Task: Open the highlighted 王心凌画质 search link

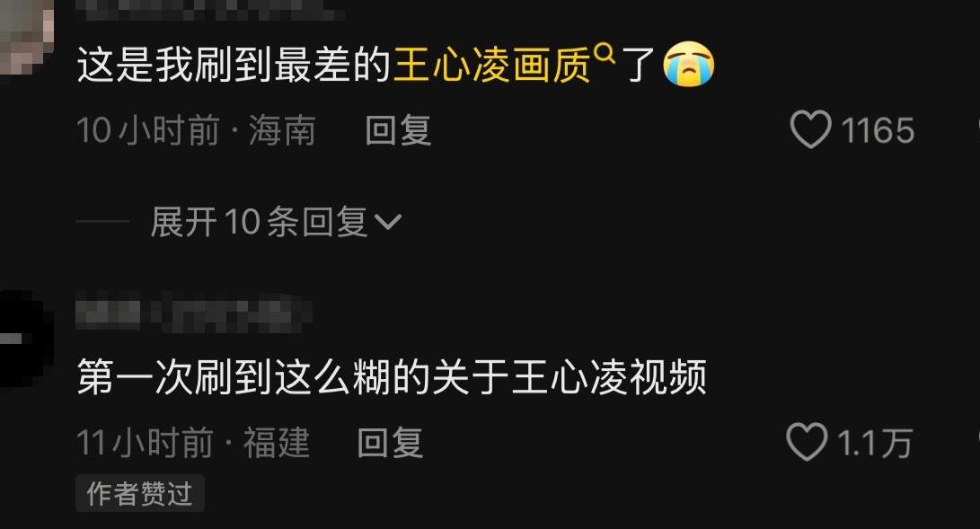Action: (492, 65)
